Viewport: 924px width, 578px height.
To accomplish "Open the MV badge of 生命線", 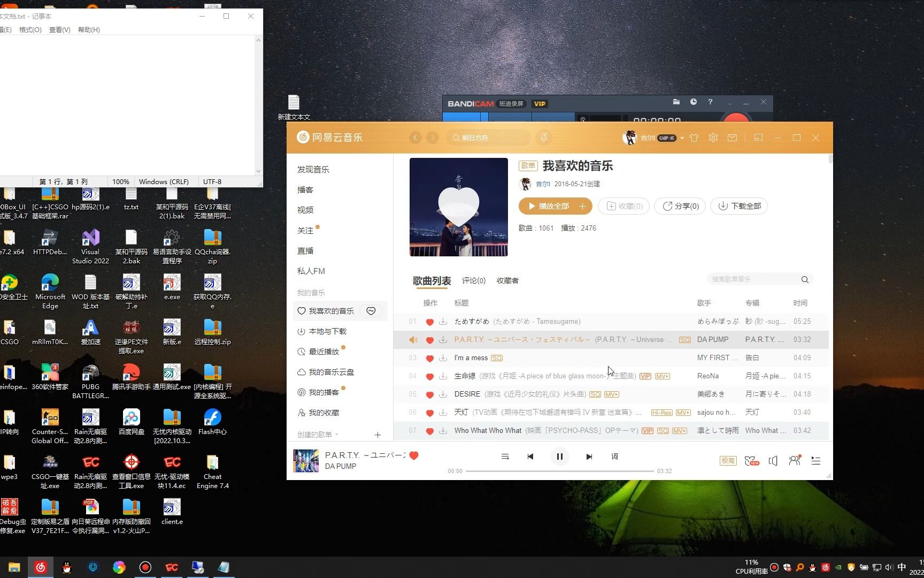I will [x=663, y=376].
